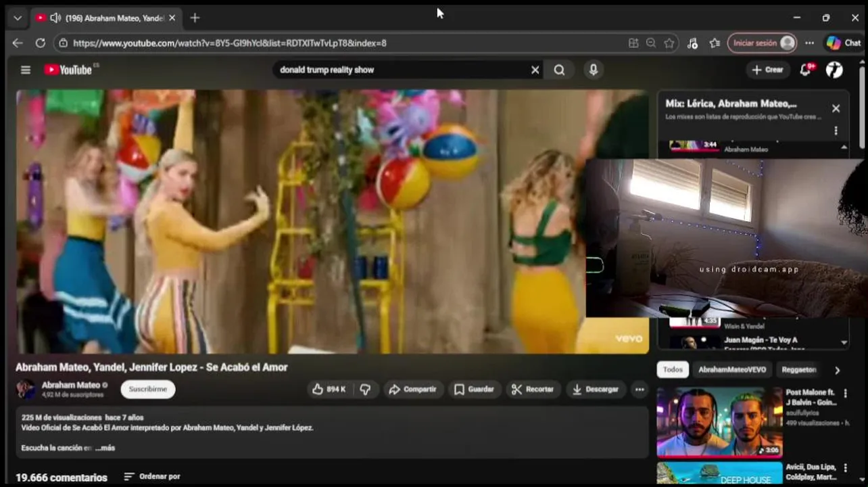Expand description with ...más
The height and width of the screenshot is (487, 868).
pyautogui.click(x=105, y=448)
